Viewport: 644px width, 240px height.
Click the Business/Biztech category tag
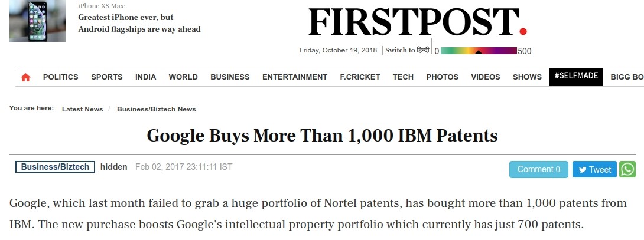pos(56,167)
